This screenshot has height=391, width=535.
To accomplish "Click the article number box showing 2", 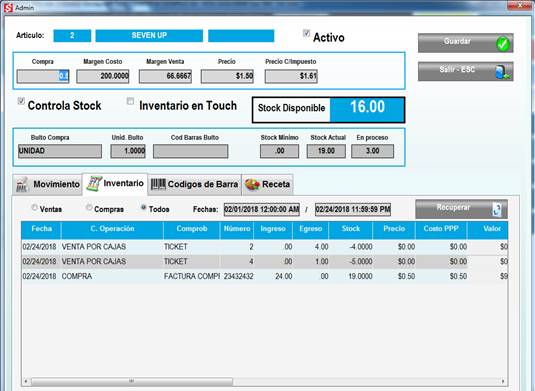I will (x=72, y=36).
